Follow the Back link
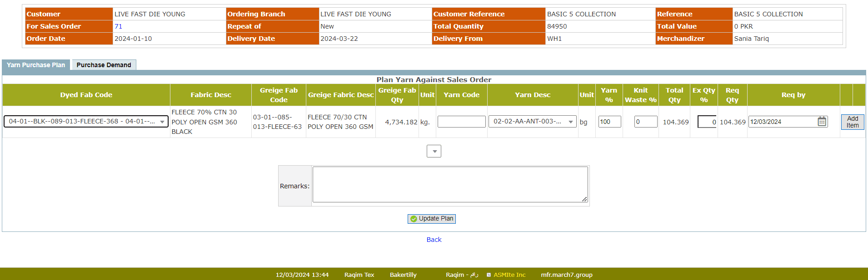Image resolution: width=868 pixels, height=280 pixels. [x=434, y=240]
